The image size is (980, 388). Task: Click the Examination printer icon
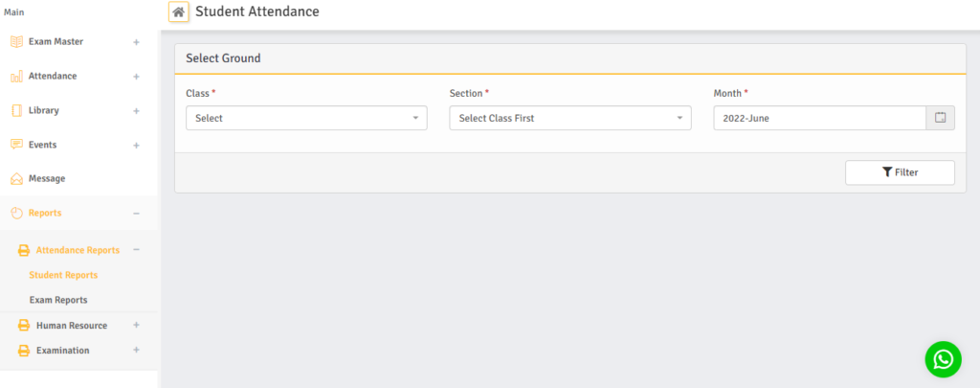click(25, 351)
